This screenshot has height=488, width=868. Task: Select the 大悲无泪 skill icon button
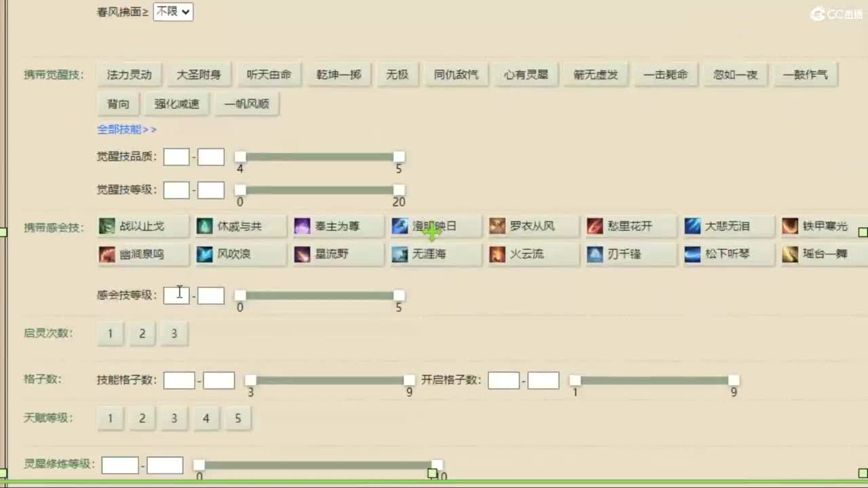[729, 226]
